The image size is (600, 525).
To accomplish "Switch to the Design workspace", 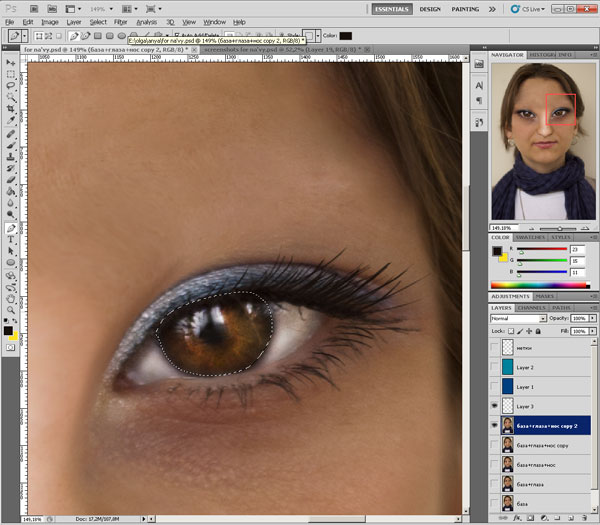I will click(x=430, y=7).
